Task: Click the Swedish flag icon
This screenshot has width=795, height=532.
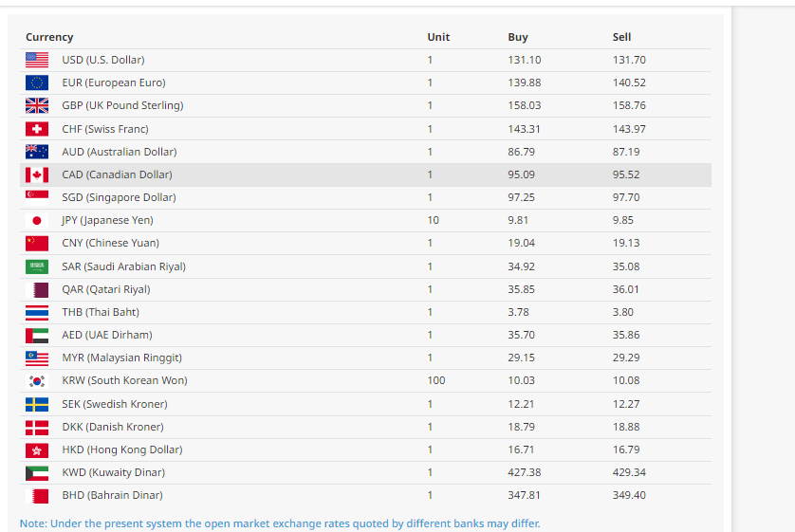Action: 37,404
